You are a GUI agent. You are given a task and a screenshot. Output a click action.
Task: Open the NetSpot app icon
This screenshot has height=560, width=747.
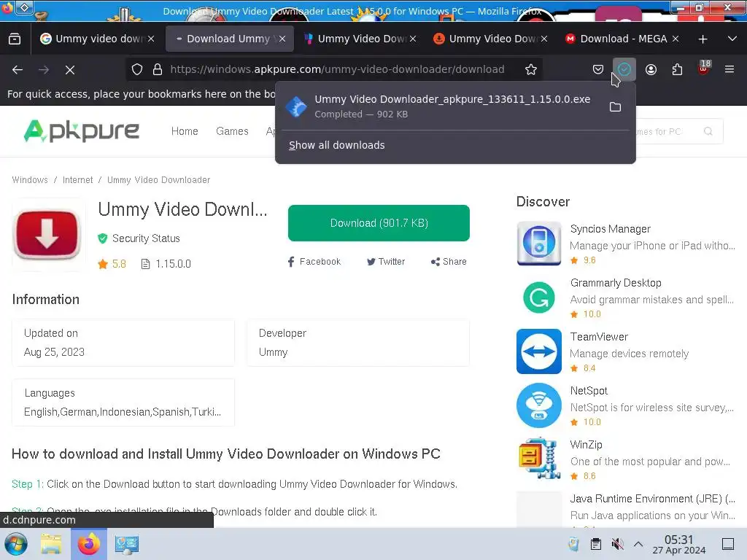539,405
